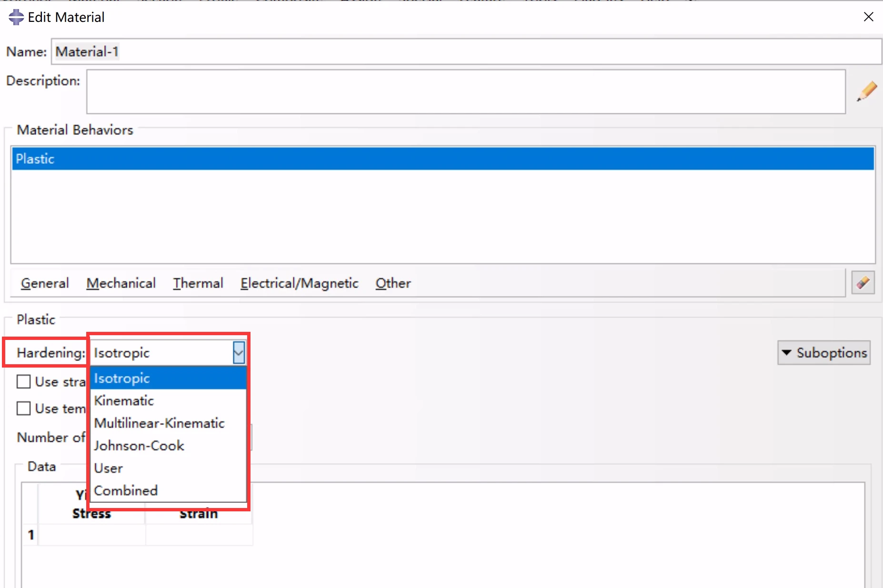
Task: Click the Description text box
Action: (466, 91)
